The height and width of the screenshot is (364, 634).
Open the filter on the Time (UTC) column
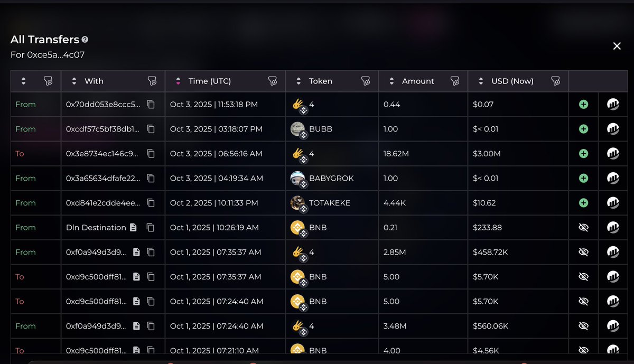[x=273, y=81]
